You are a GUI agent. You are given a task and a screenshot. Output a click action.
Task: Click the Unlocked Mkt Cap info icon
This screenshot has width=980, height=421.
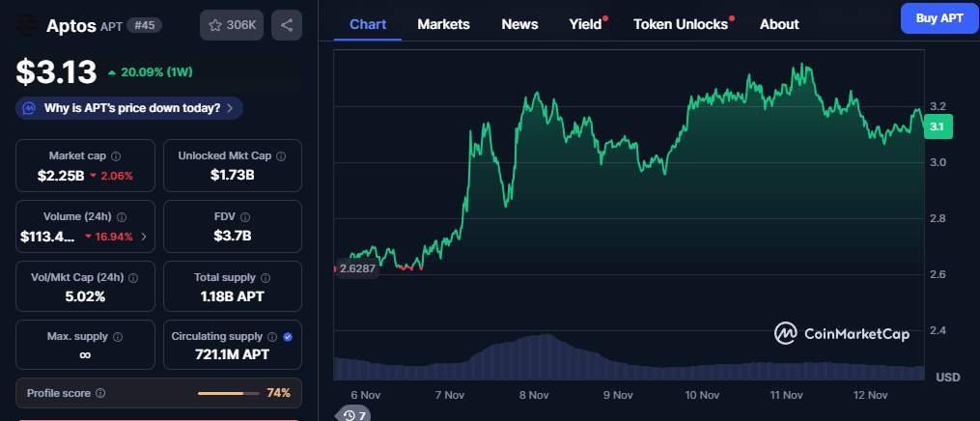coord(281,156)
